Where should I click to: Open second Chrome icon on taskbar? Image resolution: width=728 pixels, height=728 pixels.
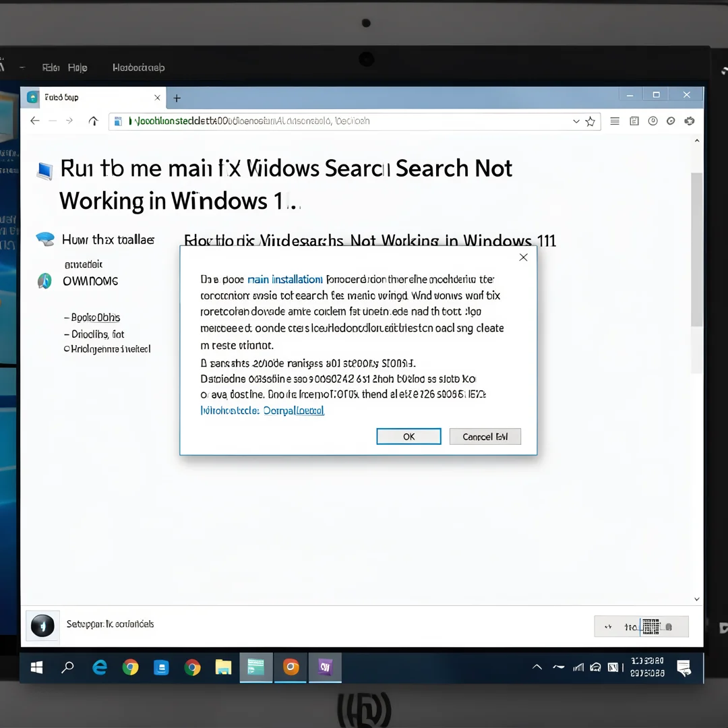coord(192,667)
